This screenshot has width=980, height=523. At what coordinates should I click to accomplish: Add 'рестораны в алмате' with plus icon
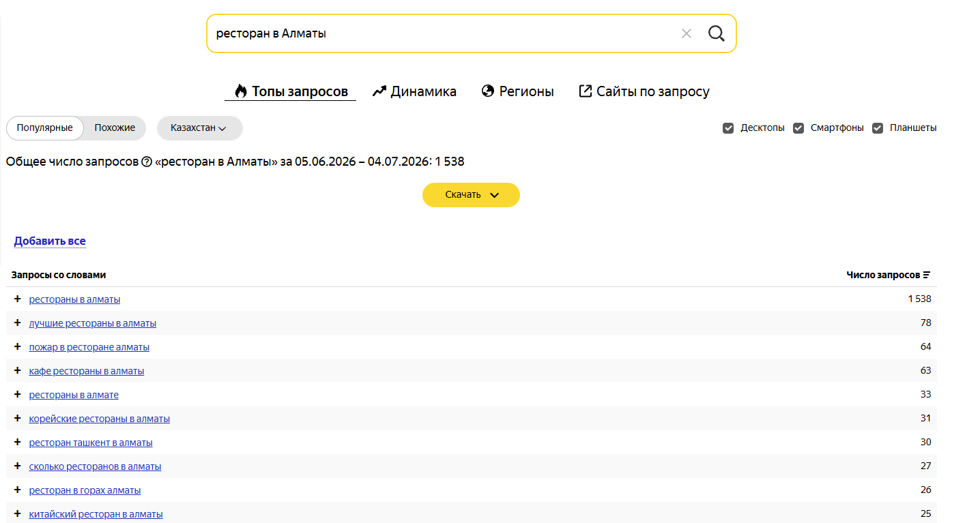pyautogui.click(x=18, y=394)
